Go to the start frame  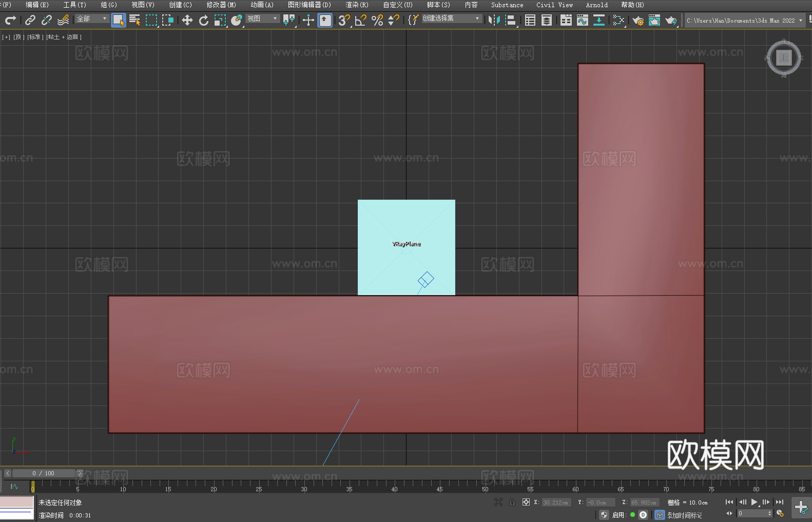point(729,502)
